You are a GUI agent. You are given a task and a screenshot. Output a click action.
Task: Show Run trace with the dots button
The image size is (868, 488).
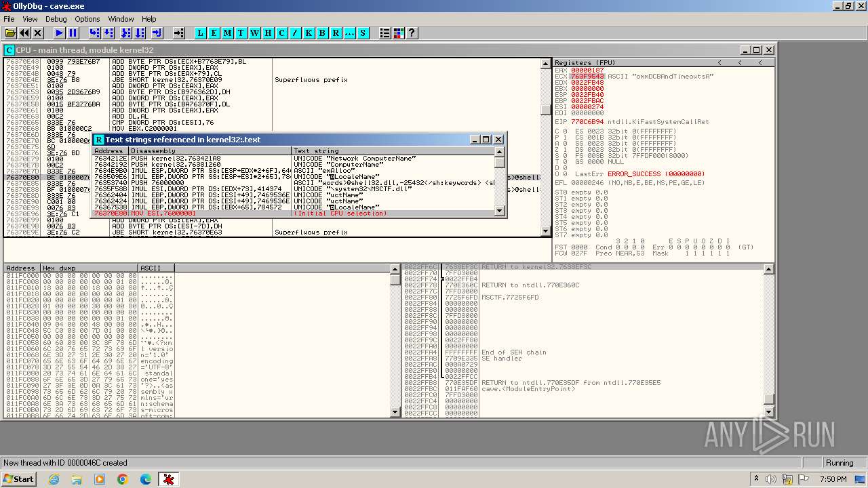[349, 33]
